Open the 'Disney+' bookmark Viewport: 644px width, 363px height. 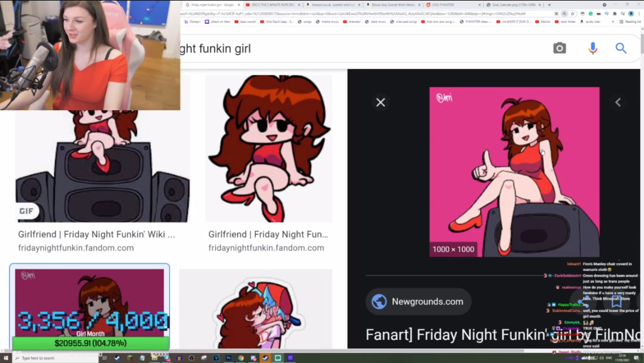pyautogui.click(x=192, y=21)
